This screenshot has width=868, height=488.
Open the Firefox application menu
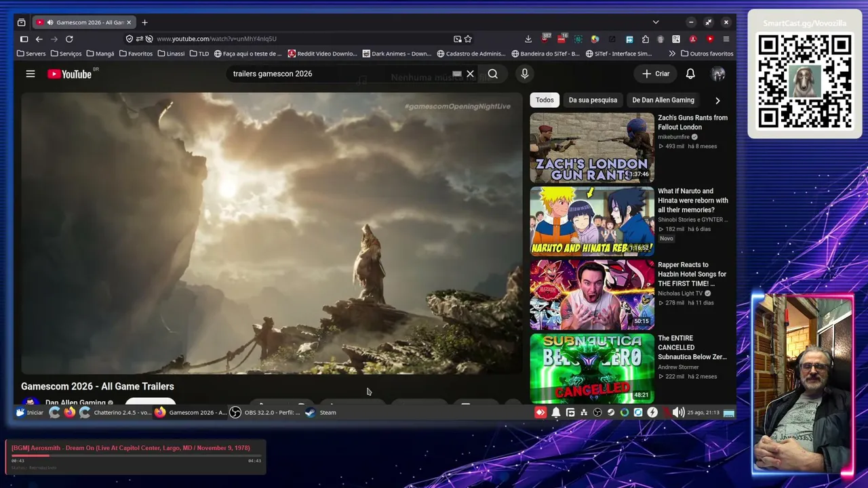[x=726, y=39]
